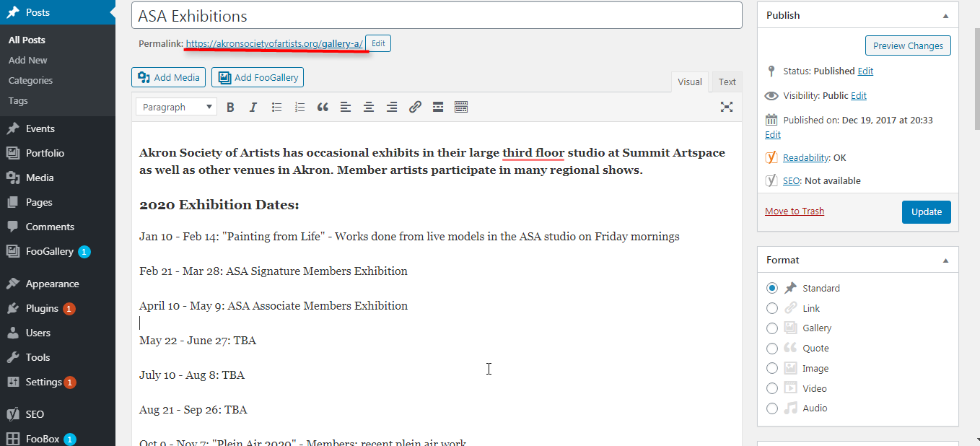Click the blue Update button
This screenshot has width=980, height=446.
927,211
